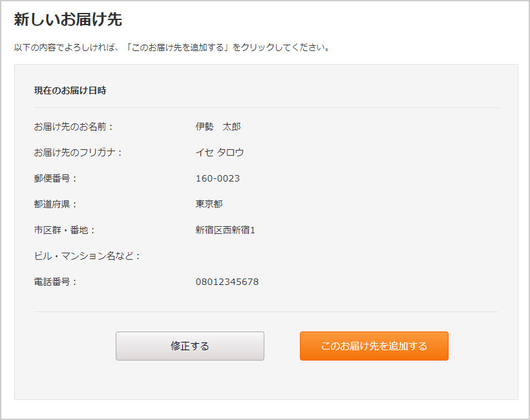Image resolution: width=530 pixels, height=420 pixels.
Task: Click the orange このお届け先を追加する button
Action: coord(374,346)
